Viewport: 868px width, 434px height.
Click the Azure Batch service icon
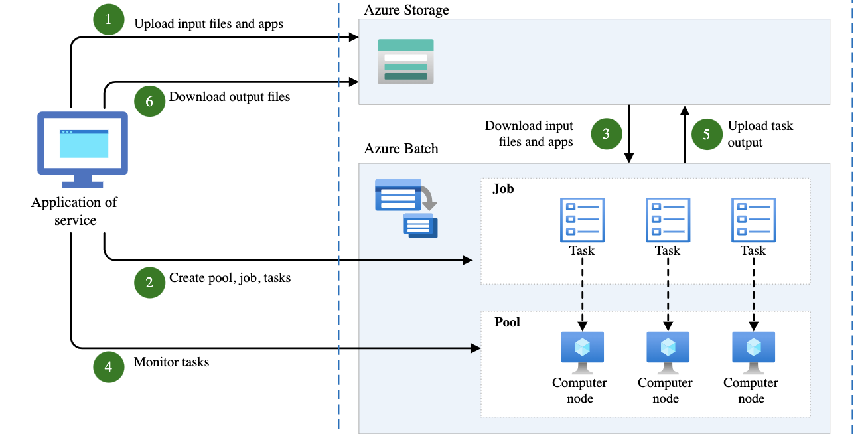405,208
